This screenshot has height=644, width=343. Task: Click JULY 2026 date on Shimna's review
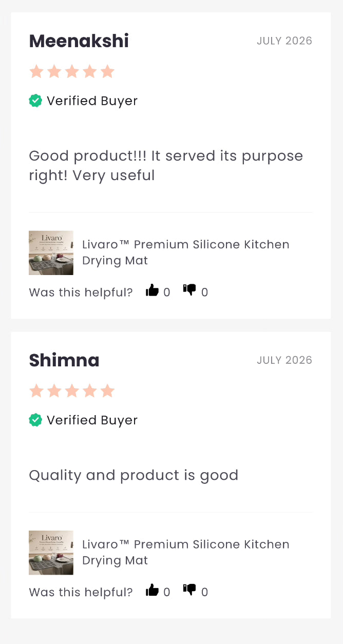284,360
